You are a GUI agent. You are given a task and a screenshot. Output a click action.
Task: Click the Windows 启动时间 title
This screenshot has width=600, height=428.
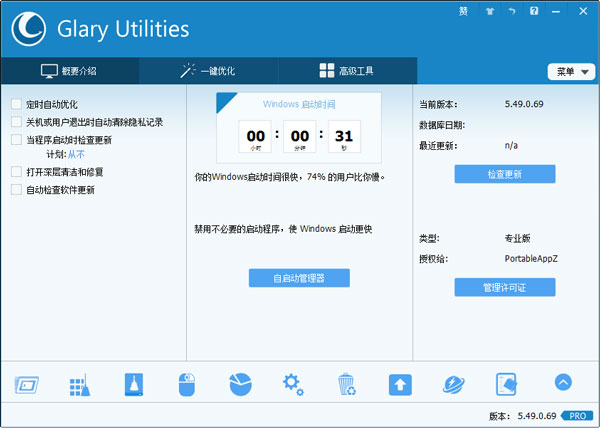tap(299, 104)
